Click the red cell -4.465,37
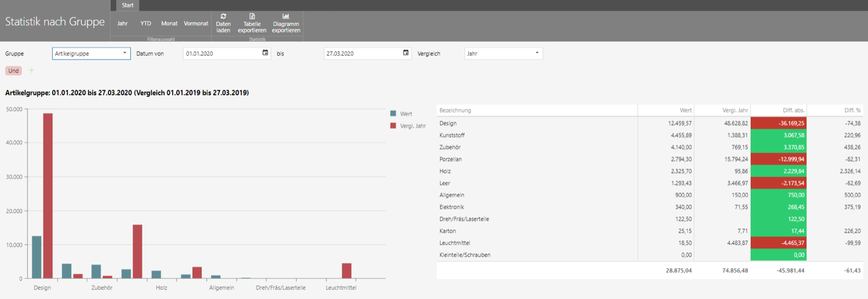 tap(778, 243)
